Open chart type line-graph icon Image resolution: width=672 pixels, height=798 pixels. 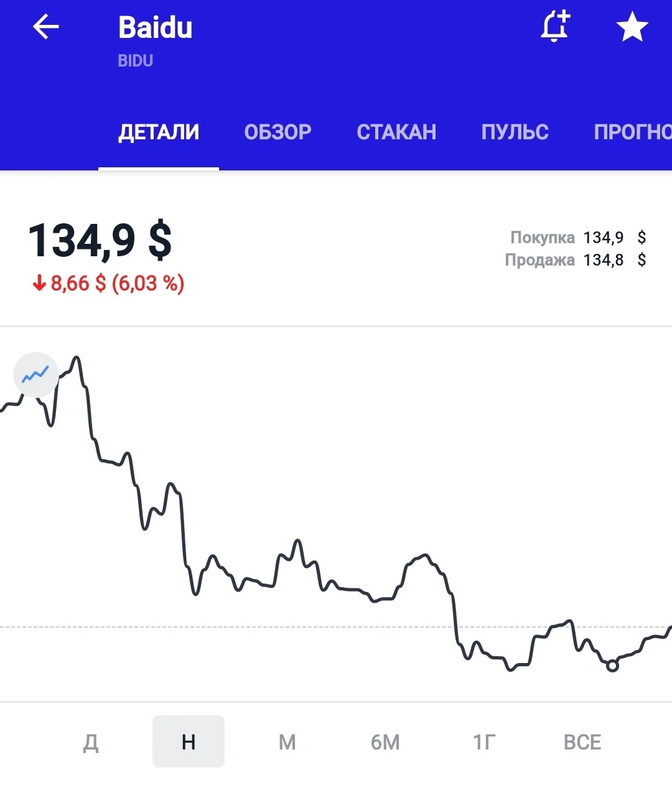tap(35, 374)
